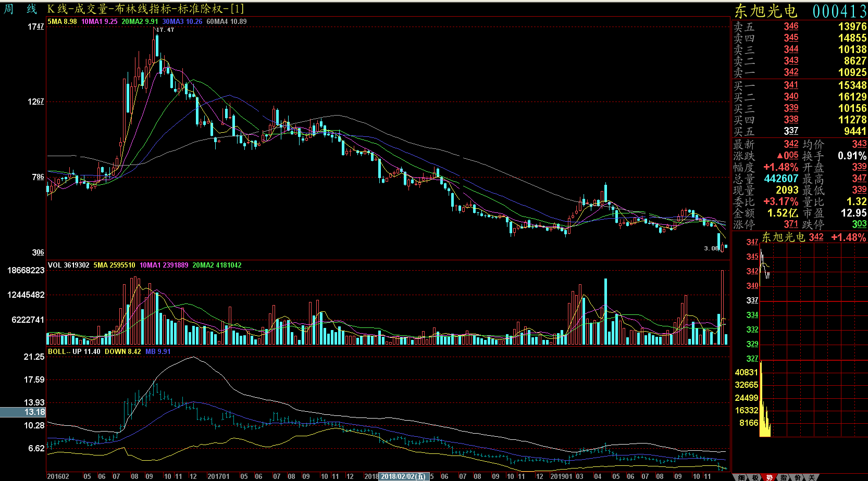
Task: Click the VOL 3619302 label
Action: click(x=69, y=265)
